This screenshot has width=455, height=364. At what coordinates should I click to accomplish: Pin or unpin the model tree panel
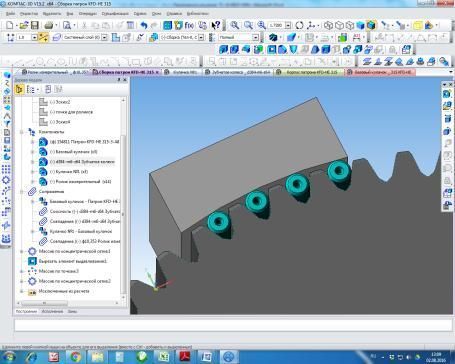(119, 80)
